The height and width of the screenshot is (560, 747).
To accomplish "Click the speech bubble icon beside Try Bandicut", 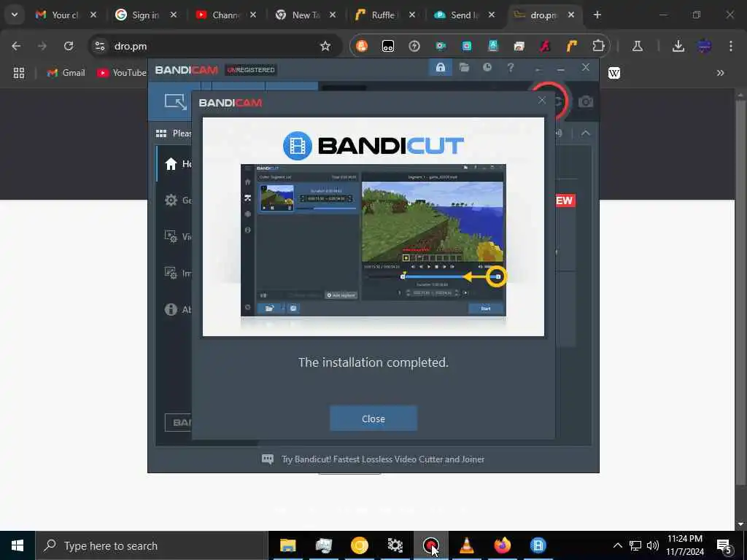I will tap(268, 459).
